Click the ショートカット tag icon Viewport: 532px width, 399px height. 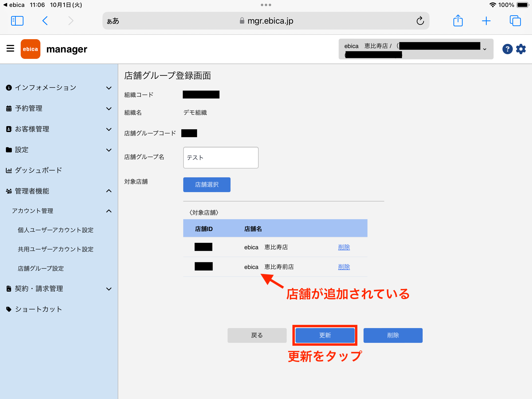[x=9, y=309]
